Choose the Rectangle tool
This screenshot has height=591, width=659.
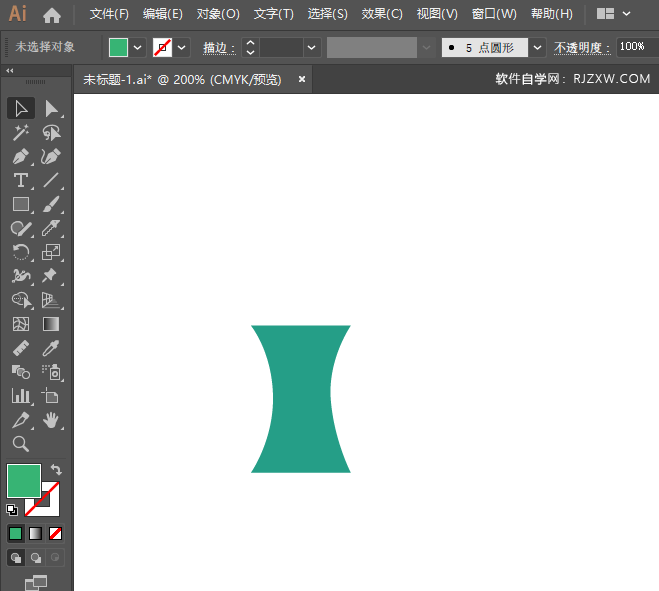pyautogui.click(x=20, y=205)
